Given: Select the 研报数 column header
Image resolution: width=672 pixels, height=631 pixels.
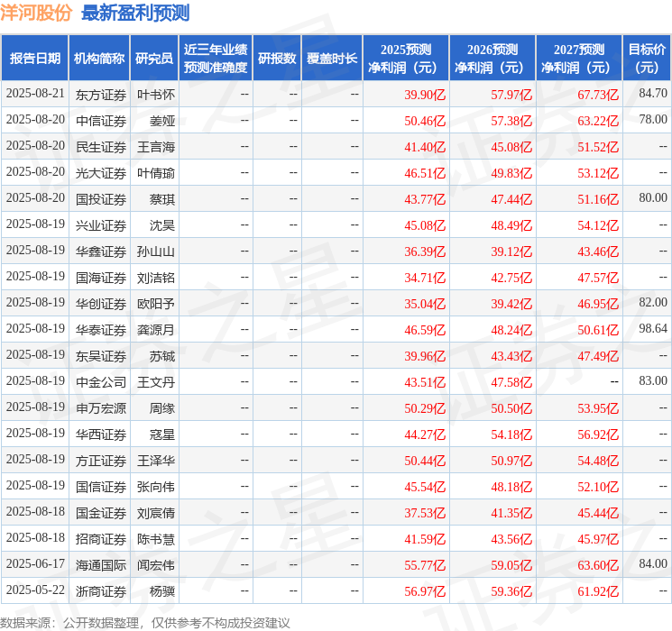Looking at the screenshot, I should coord(277,59).
